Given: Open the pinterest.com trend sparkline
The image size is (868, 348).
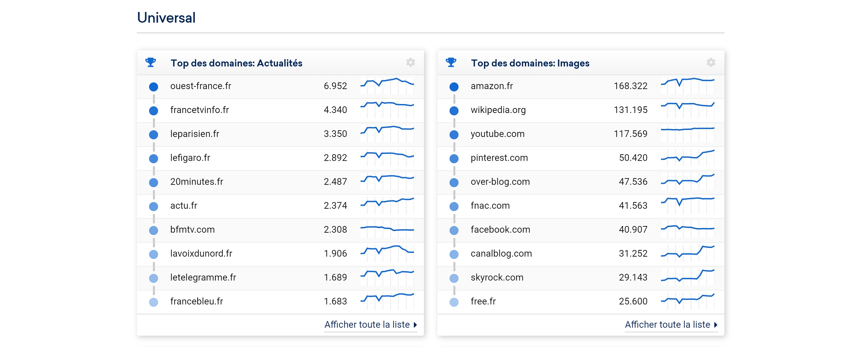Looking at the screenshot, I should coord(687,158).
